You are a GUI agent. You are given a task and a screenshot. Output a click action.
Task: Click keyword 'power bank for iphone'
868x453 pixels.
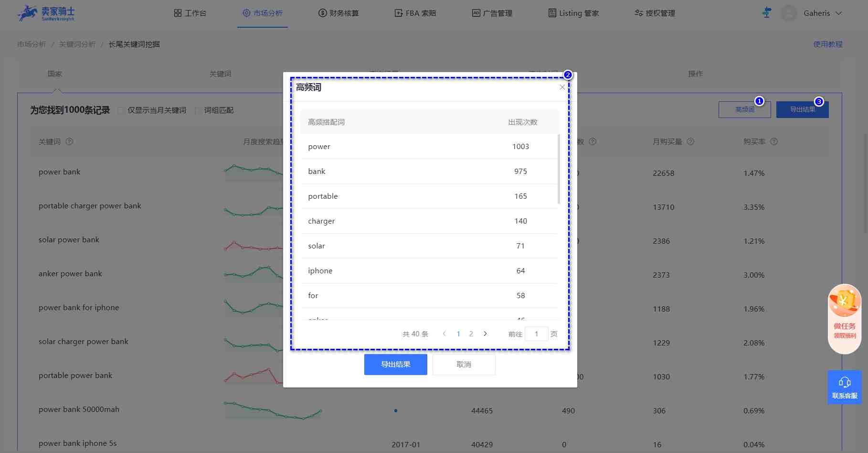click(79, 307)
